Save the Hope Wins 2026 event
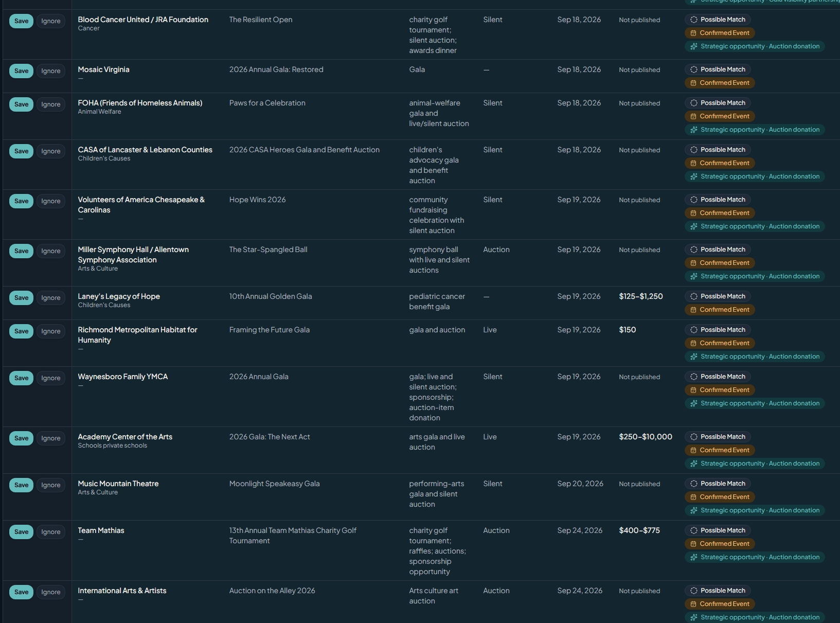840x623 pixels. coord(21,201)
